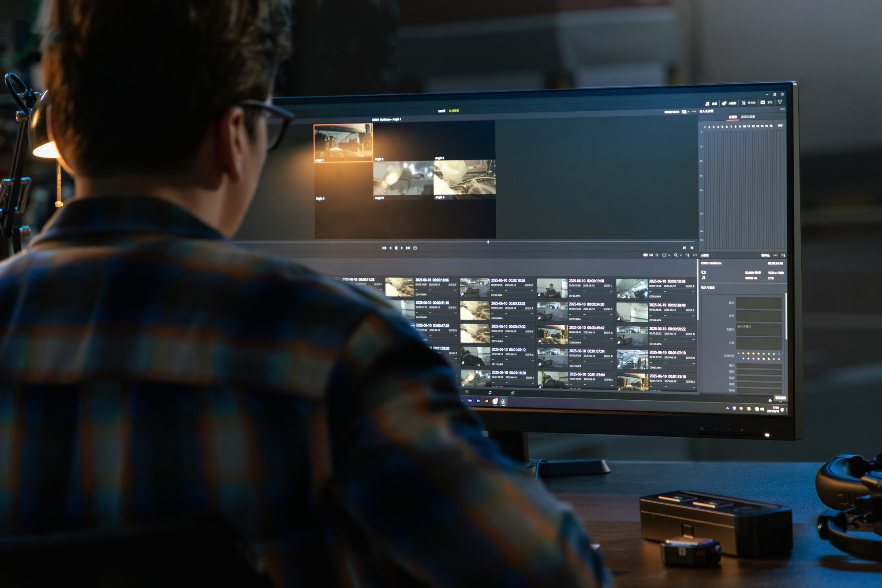
Task: Switch media pool to list view
Action: click(x=657, y=255)
